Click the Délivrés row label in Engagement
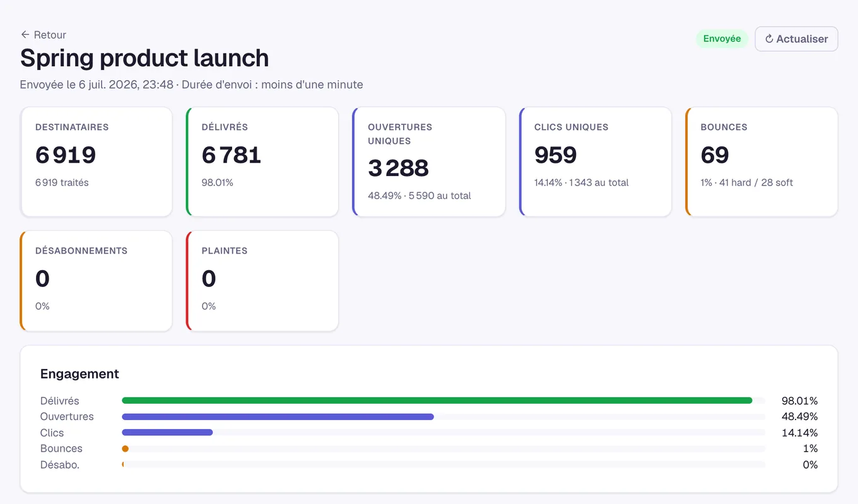This screenshot has height=504, width=858. click(x=60, y=401)
